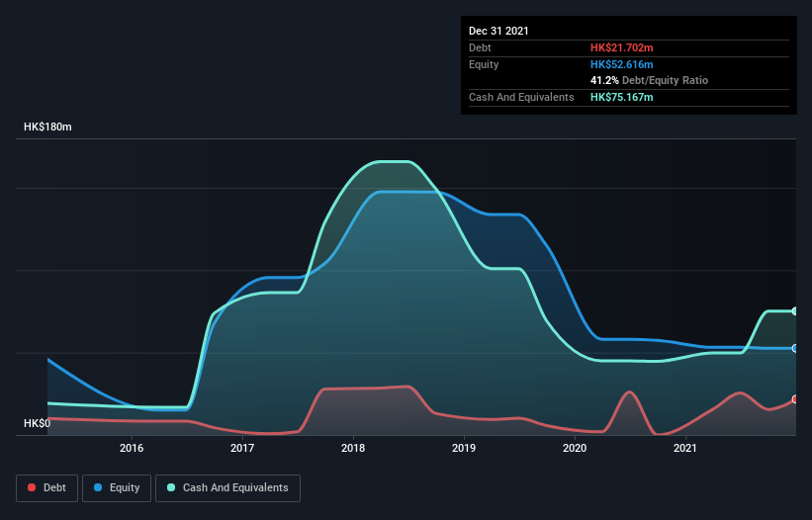Image resolution: width=812 pixels, height=520 pixels.
Task: Select the 2016 x-axis label
Action: click(x=132, y=448)
